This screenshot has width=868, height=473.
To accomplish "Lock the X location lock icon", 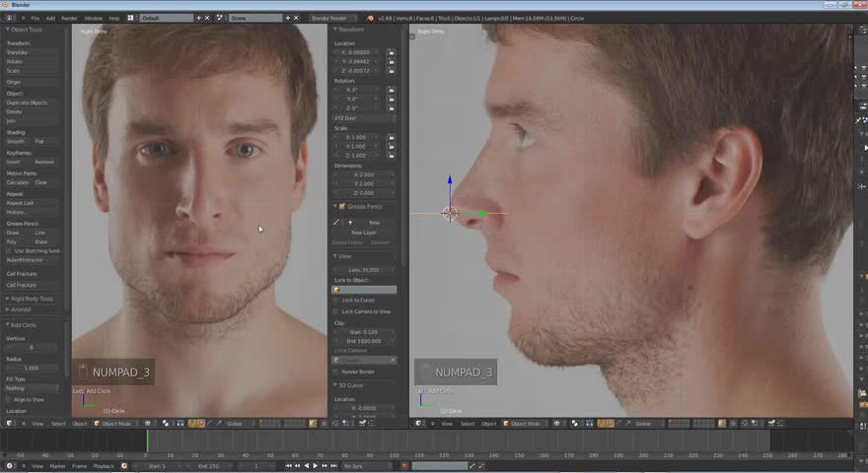I will click(392, 52).
